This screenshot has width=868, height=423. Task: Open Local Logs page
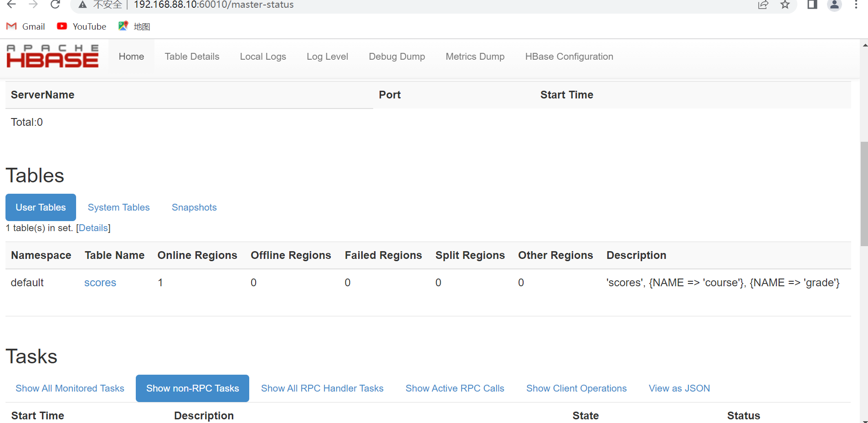(263, 57)
